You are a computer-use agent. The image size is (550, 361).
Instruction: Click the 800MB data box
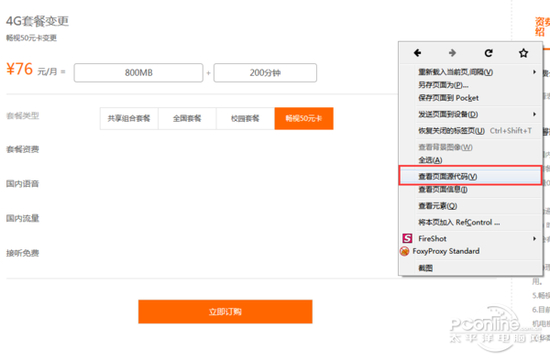coord(139,73)
